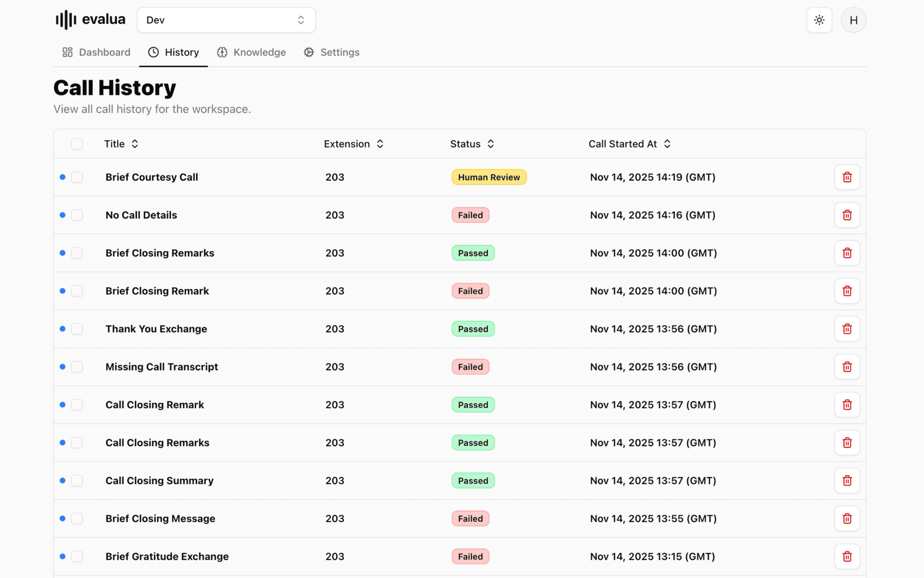Sort records by Call Started At
Image resolution: width=924 pixels, height=578 pixels.
click(x=667, y=144)
